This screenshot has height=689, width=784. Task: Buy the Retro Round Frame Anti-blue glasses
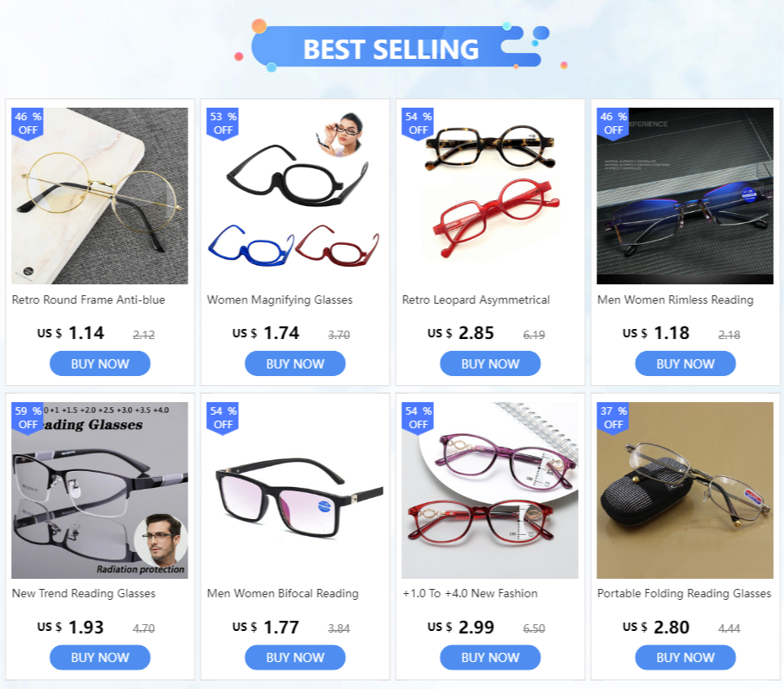pyautogui.click(x=100, y=363)
